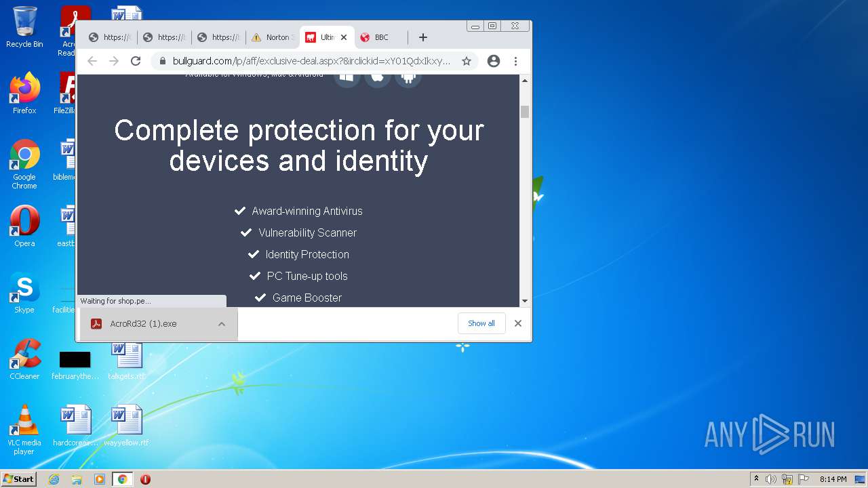Select Opera desktop shortcut

24,226
